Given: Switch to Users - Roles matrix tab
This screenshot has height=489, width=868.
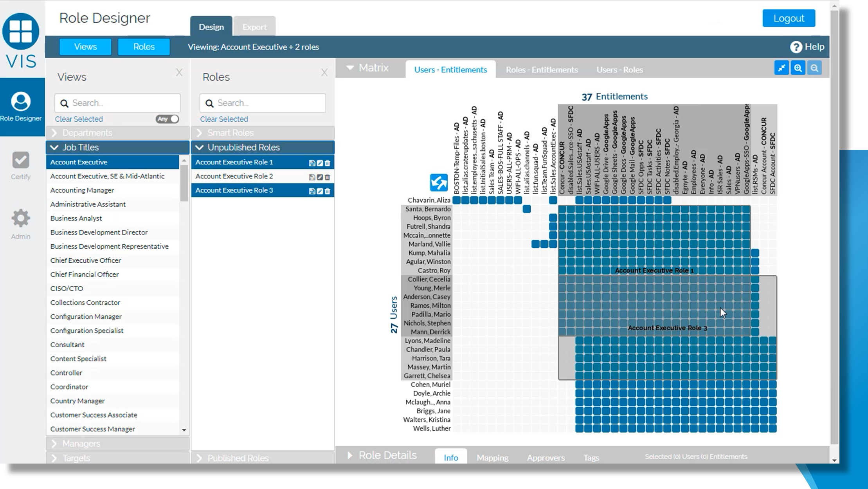Looking at the screenshot, I should (620, 70).
